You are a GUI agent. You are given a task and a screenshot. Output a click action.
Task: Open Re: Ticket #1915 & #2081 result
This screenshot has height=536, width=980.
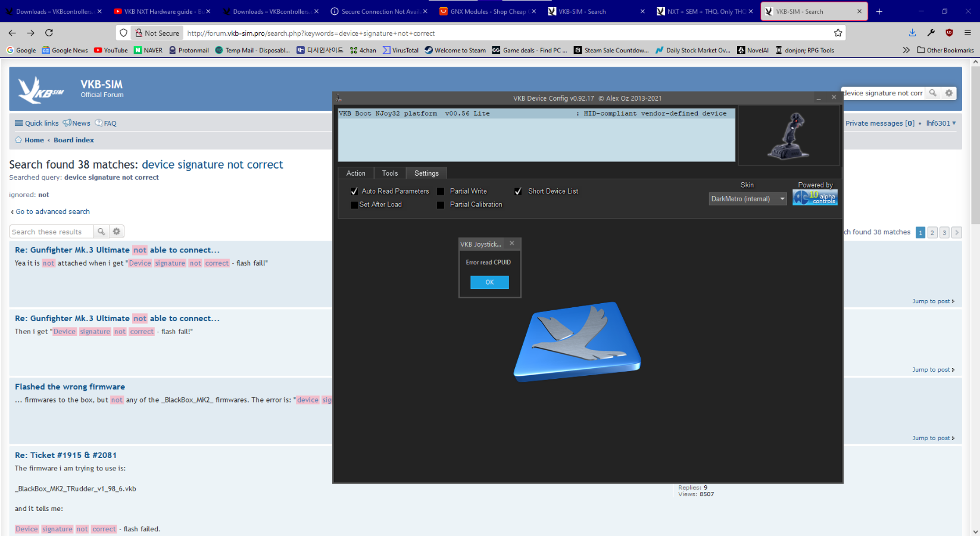click(x=65, y=455)
